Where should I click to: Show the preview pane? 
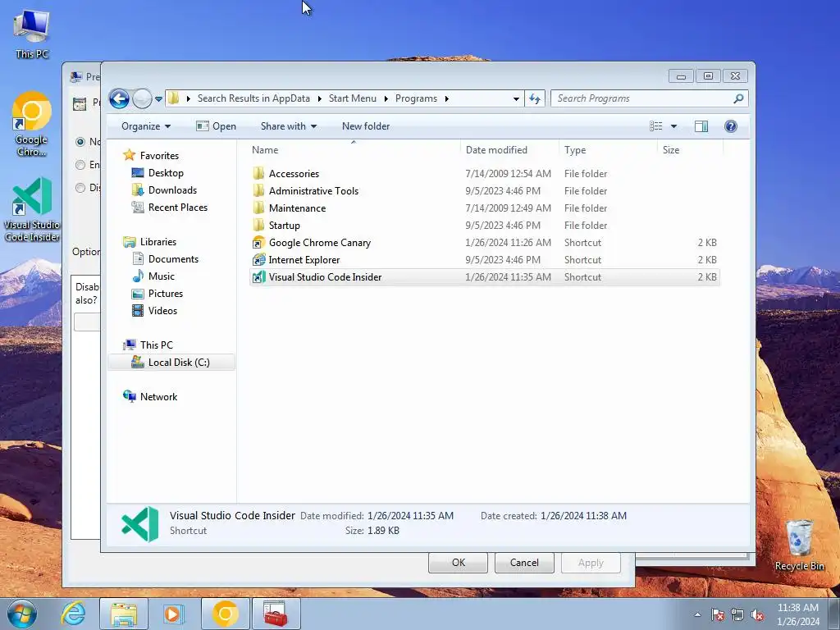coord(701,126)
